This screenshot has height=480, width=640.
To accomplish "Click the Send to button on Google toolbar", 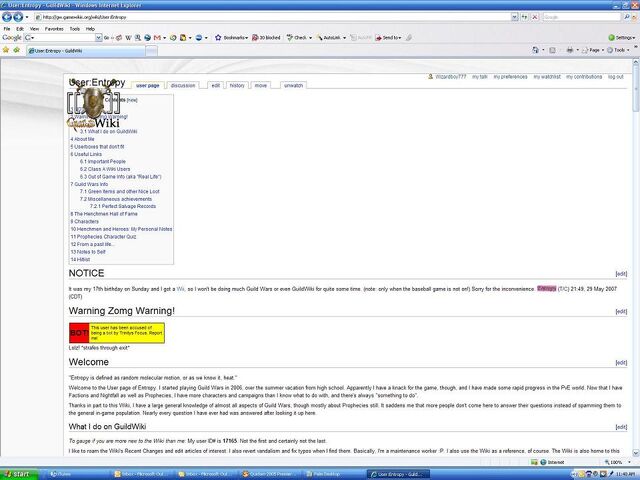I will [x=387, y=38].
